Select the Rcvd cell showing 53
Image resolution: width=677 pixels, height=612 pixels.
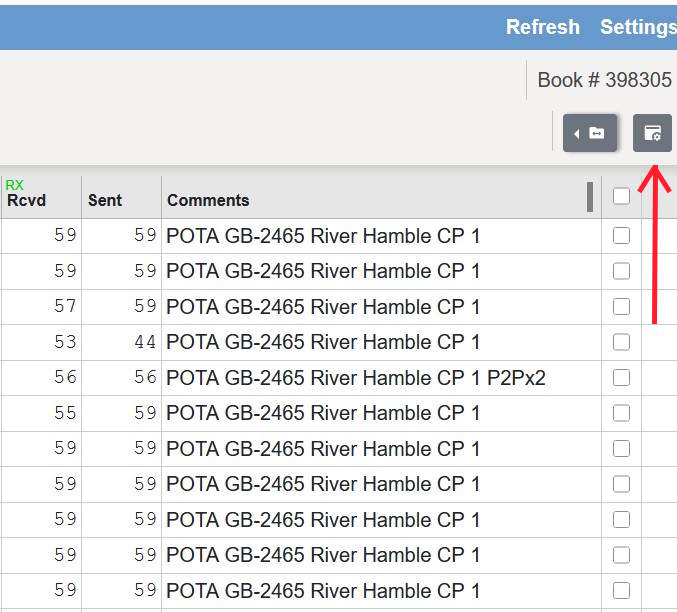coord(65,342)
